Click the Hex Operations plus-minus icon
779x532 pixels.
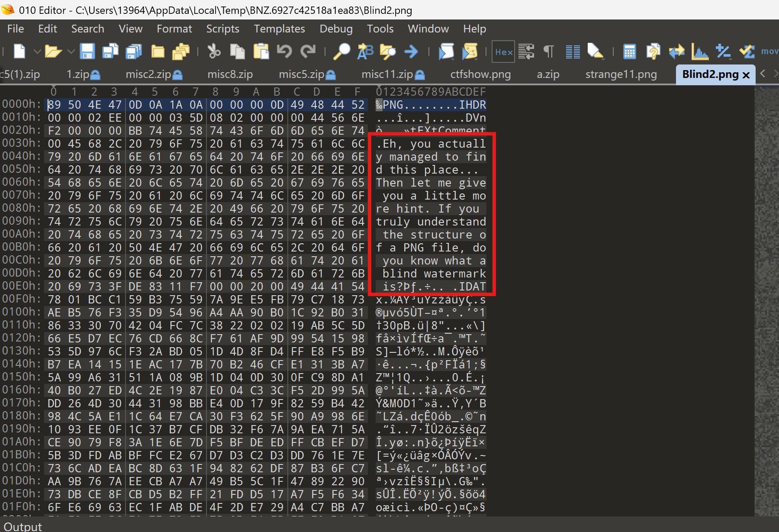(723, 52)
